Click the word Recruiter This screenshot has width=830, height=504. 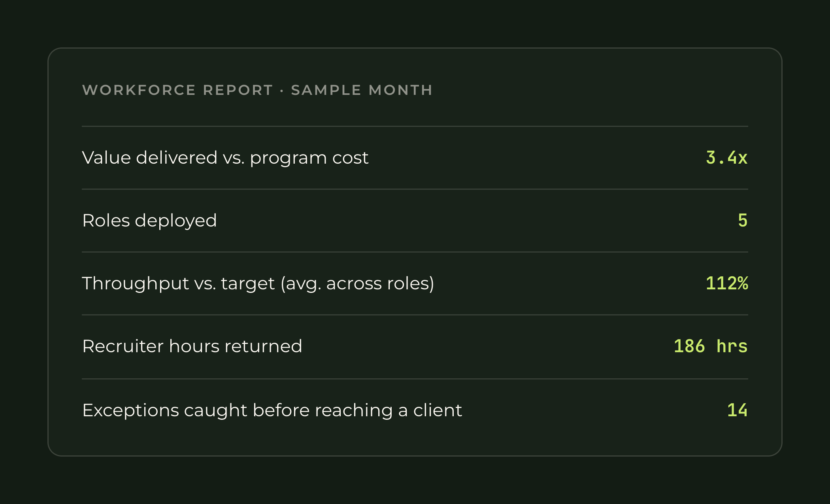(x=123, y=346)
